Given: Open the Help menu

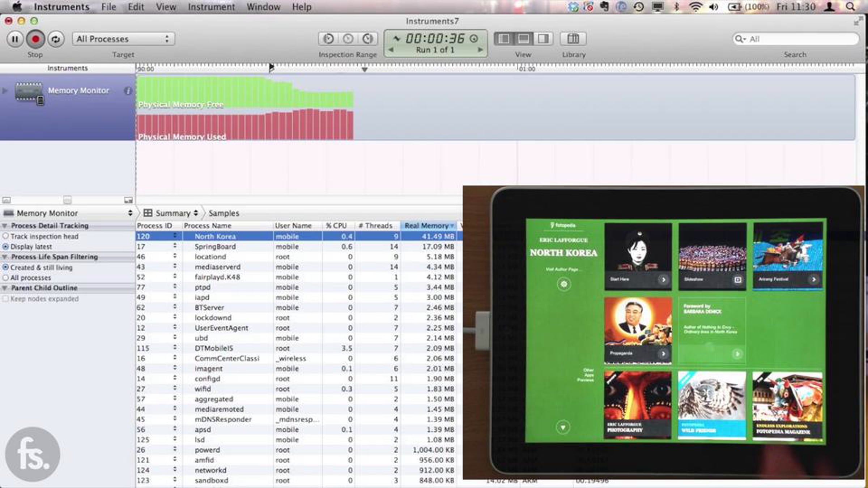Looking at the screenshot, I should pos(302,7).
